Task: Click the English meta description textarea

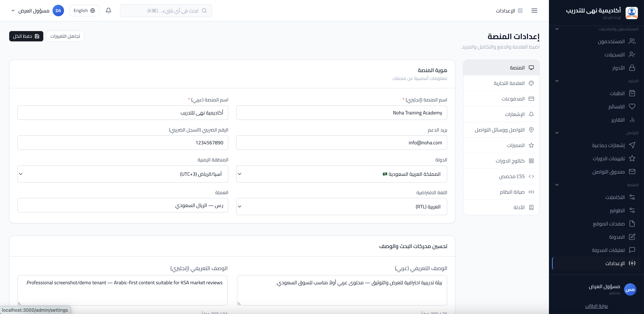Action: click(x=122, y=290)
